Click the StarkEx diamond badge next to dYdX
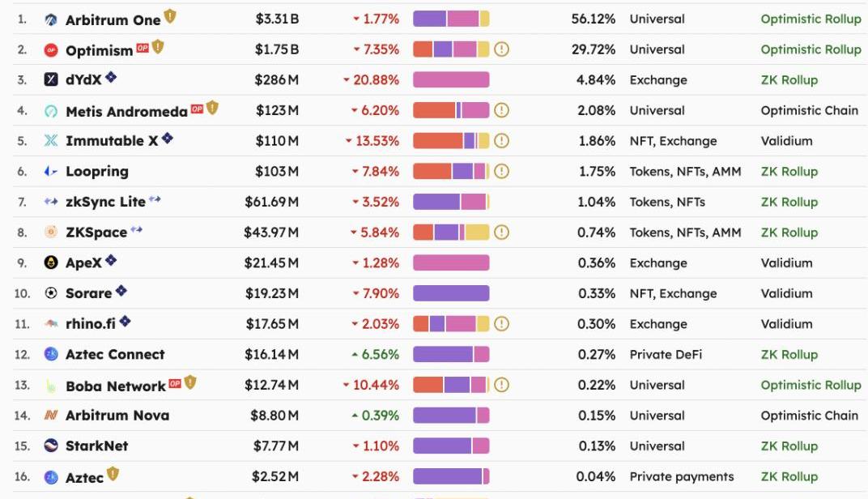This screenshot has width=868, height=499. 111,77
